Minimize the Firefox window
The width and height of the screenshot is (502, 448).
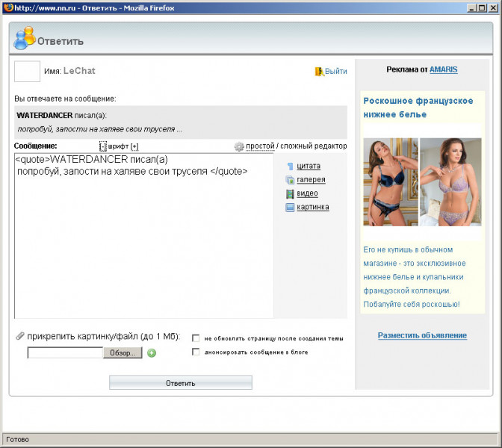coord(471,8)
